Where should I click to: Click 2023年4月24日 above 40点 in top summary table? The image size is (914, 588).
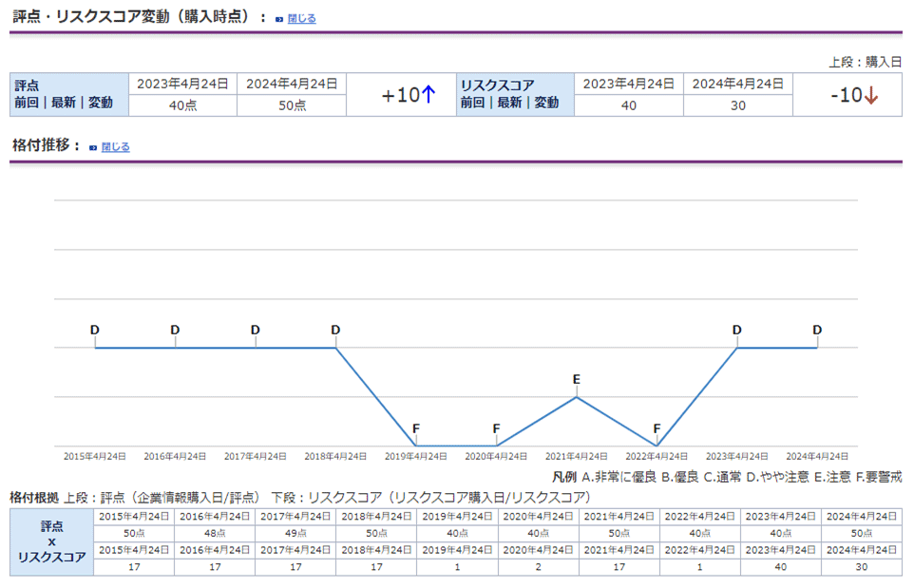(x=182, y=84)
